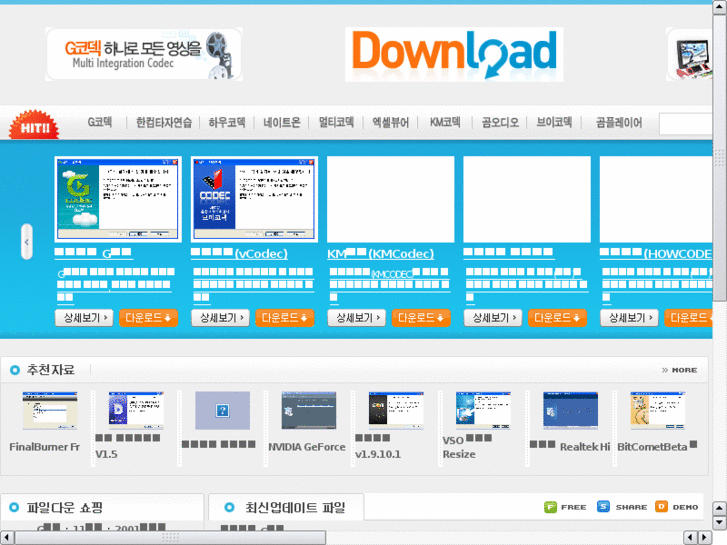The image size is (727, 545).
Task: Open the Realtek Hi thumbnail
Action: point(570,410)
